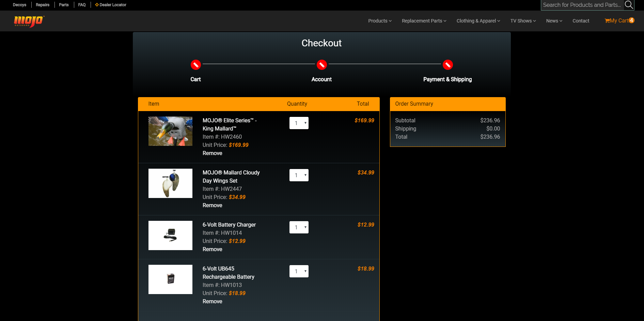644x321 pixels.
Task: Click the King Mallard product thumbnail
Action: click(x=170, y=131)
